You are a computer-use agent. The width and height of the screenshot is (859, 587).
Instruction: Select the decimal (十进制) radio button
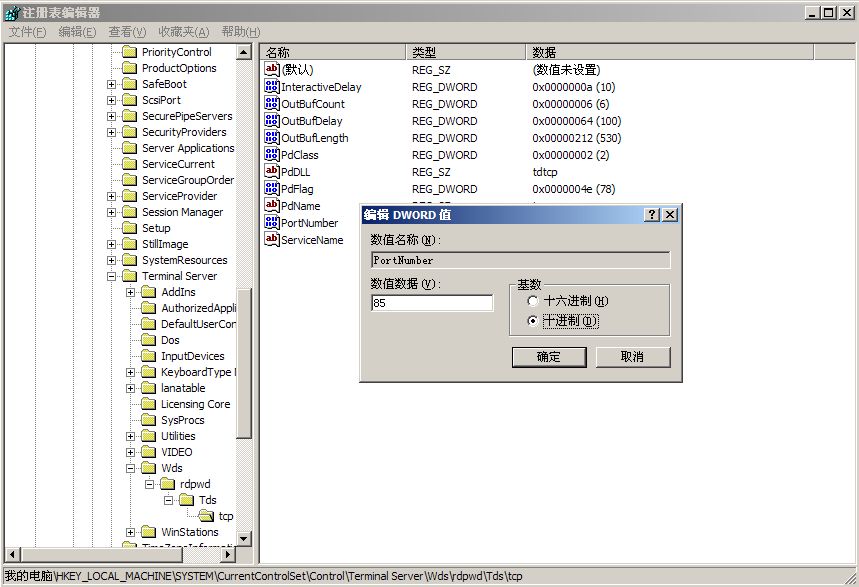click(x=532, y=321)
